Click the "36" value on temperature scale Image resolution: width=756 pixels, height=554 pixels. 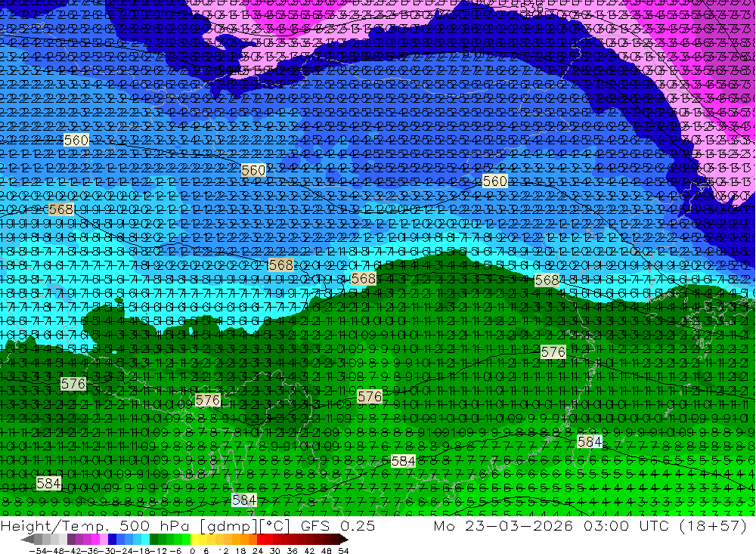point(292,551)
